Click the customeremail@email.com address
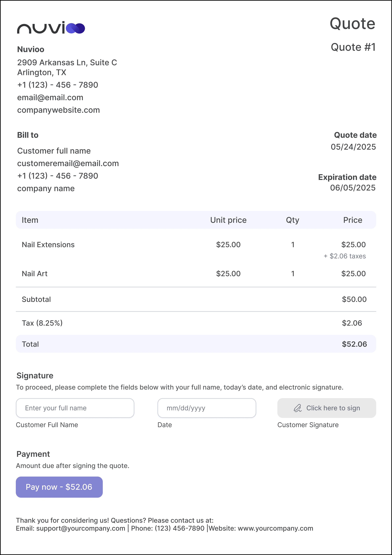 point(68,163)
